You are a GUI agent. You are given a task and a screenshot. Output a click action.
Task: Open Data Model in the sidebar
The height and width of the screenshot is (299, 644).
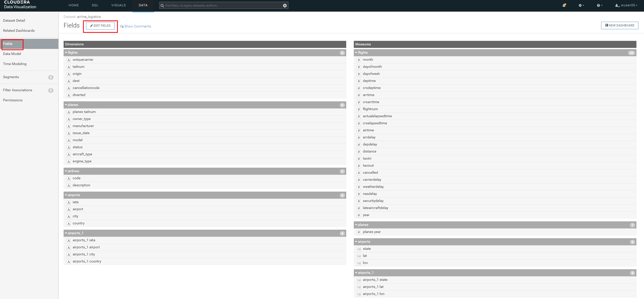(12, 54)
